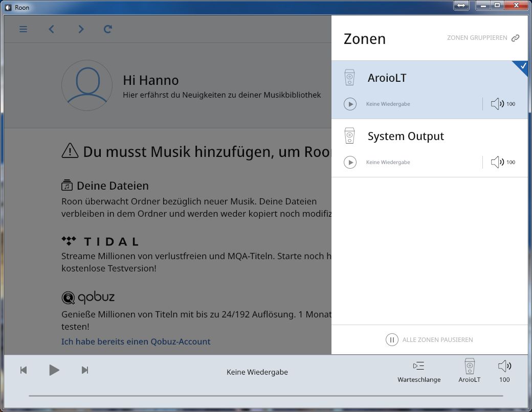Click the Deine Dateien heading icon
The image size is (532, 412).
click(67, 185)
